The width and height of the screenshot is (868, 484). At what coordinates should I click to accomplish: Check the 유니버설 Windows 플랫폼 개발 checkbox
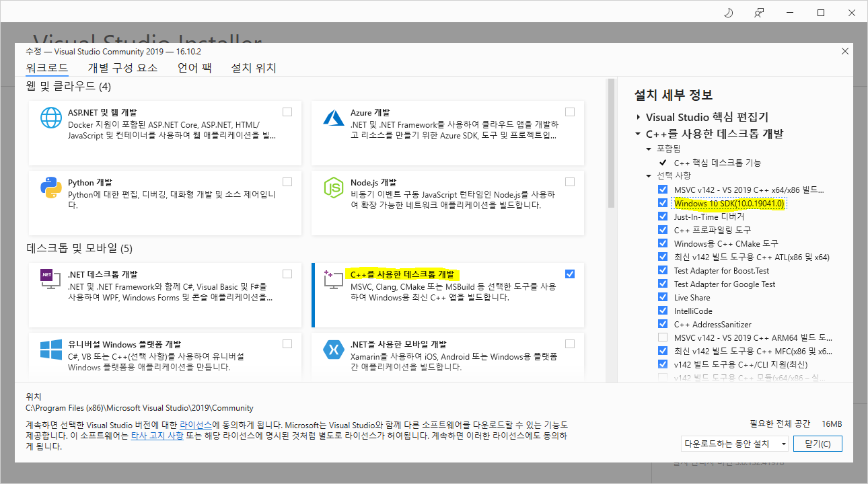tap(287, 344)
